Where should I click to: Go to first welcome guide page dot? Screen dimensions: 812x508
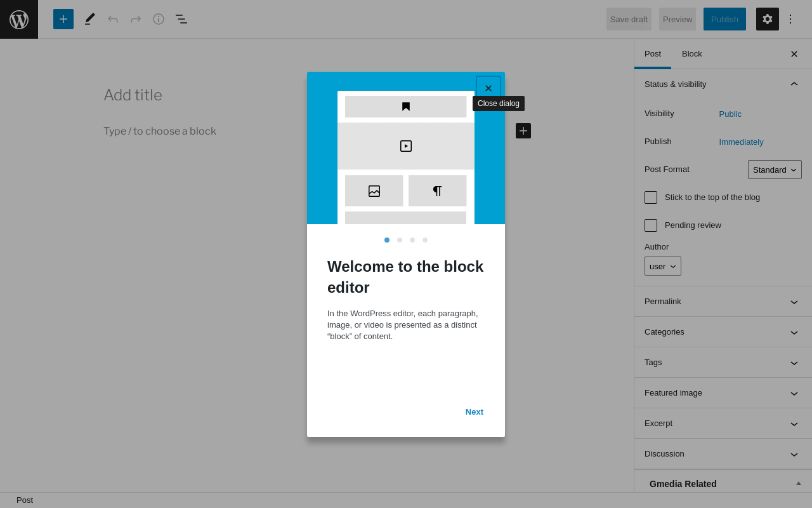(387, 240)
